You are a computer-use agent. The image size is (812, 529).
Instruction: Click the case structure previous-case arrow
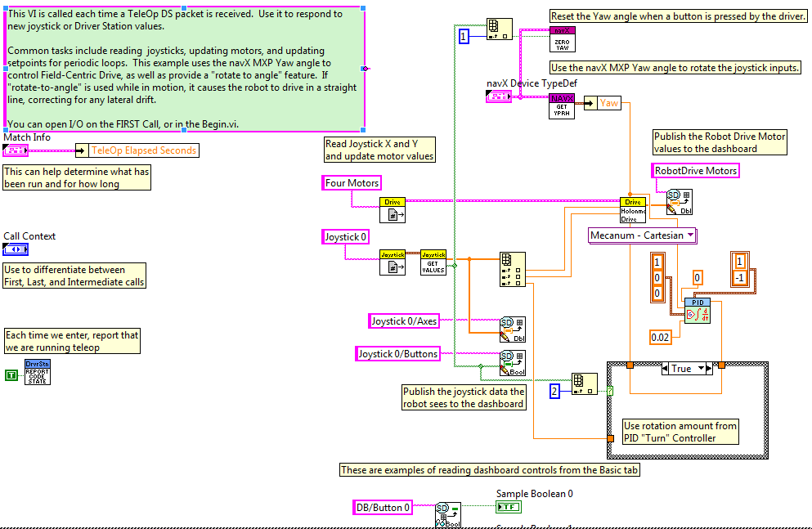coord(666,369)
